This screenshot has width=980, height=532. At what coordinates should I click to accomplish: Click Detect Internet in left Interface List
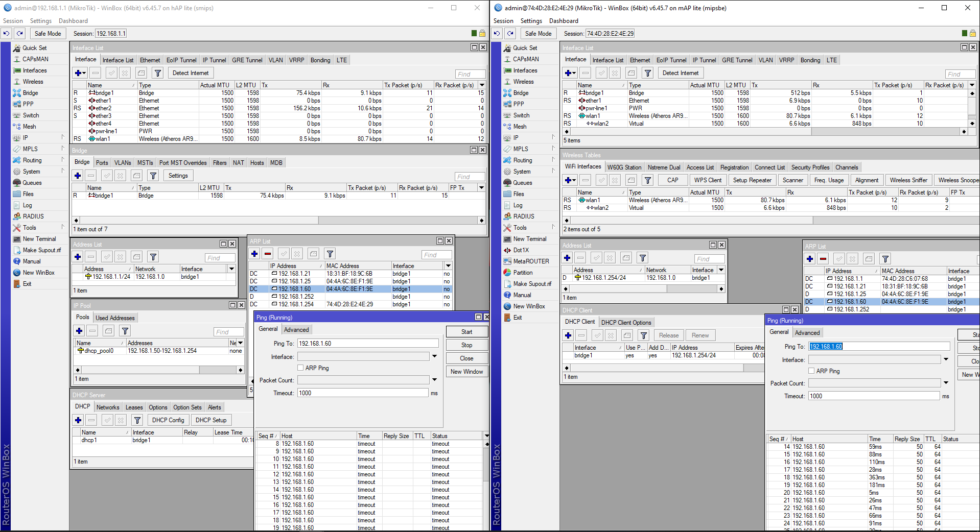pyautogui.click(x=191, y=73)
